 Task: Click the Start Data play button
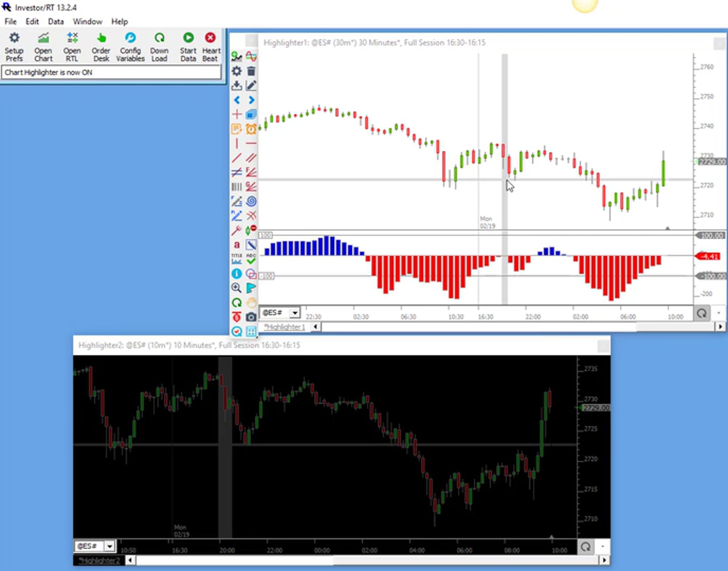click(188, 47)
